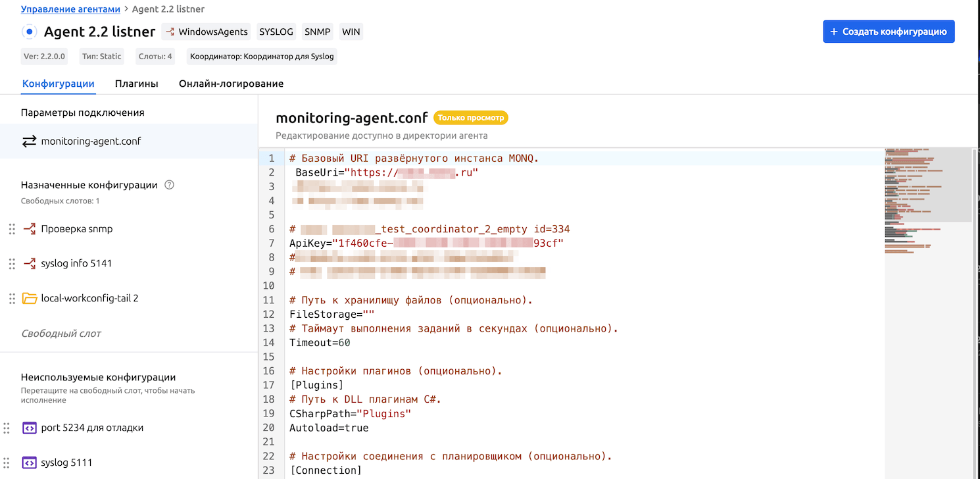Open the Плагины tab
The image size is (980, 479).
(x=136, y=84)
